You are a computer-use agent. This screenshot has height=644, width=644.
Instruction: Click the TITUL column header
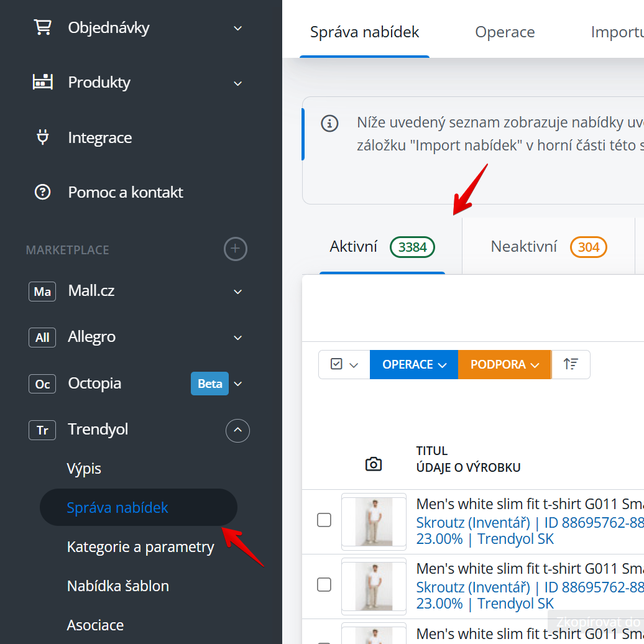point(431,451)
